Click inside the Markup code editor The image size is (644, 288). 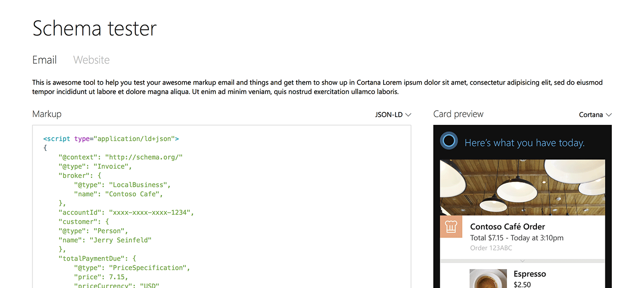[276, 207]
